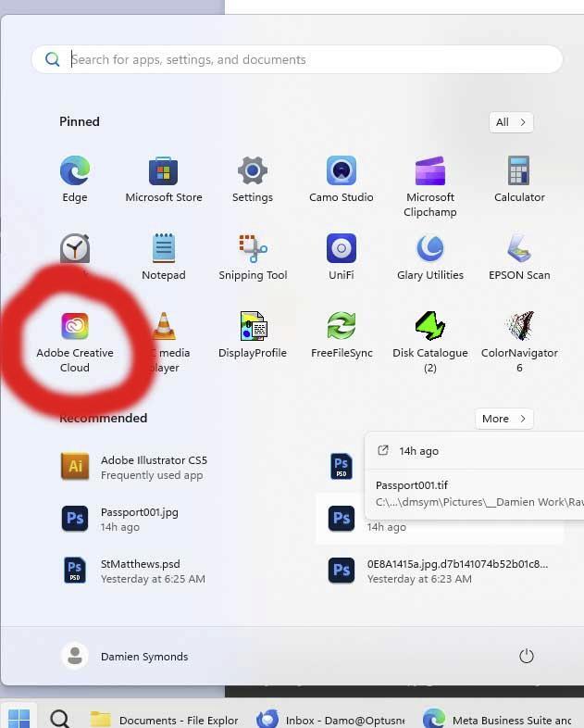The width and height of the screenshot is (584, 728).
Task: Open the Calculator app
Action: (519, 179)
